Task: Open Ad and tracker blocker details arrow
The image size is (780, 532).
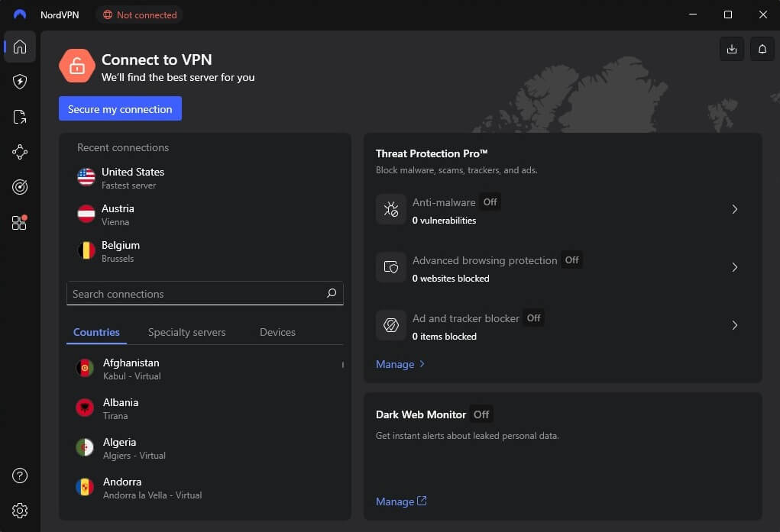Action: coord(734,325)
